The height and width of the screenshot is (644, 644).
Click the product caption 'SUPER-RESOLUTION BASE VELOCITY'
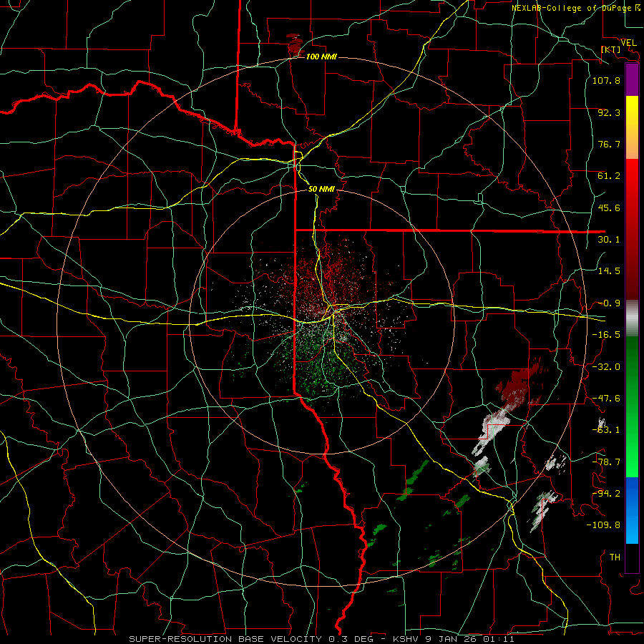click(225, 639)
